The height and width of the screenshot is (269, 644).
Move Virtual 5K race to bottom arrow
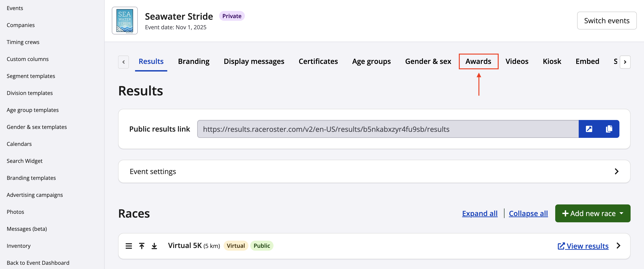click(x=154, y=246)
